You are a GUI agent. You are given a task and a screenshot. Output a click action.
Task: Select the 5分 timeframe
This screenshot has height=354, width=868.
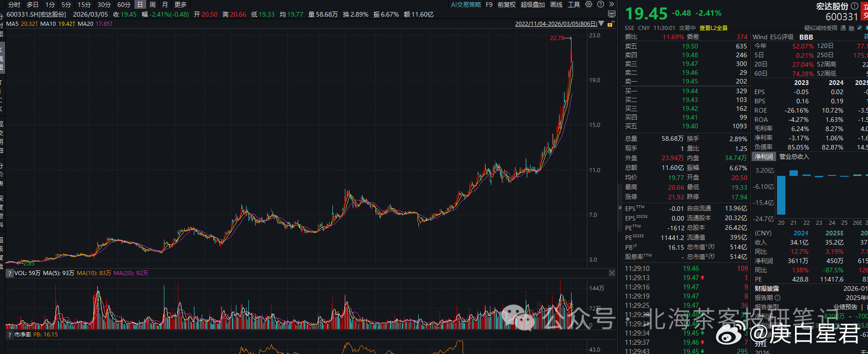click(66, 5)
